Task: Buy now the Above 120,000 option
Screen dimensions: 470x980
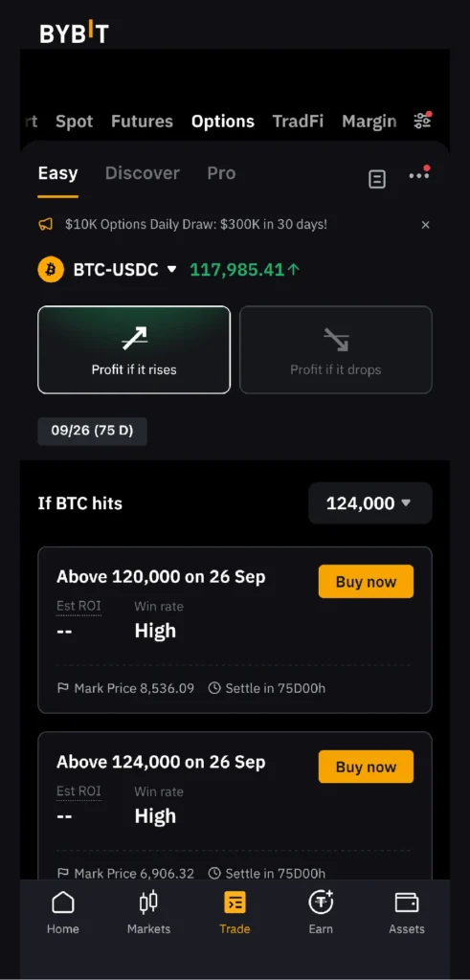Action: 367,581
